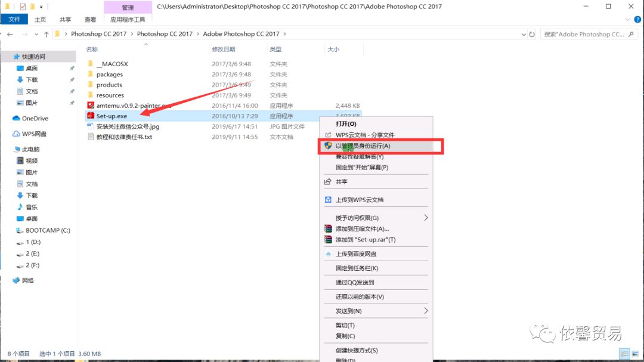Image resolution: width=644 pixels, height=362 pixels.
Task: Click the Forward navigation arrow
Action: tap(24, 34)
